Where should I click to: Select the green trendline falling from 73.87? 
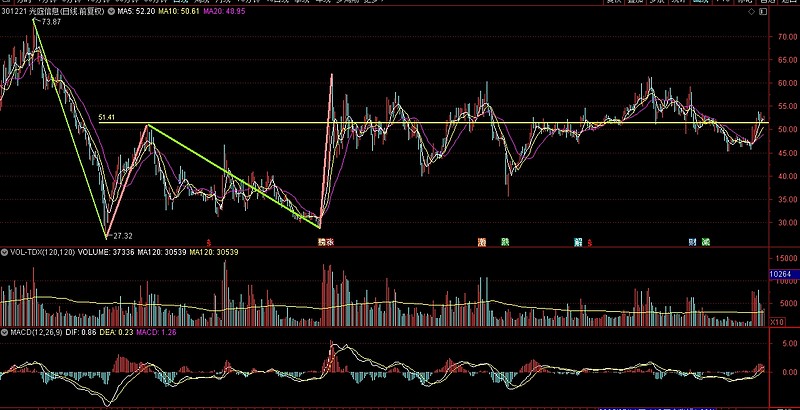pyautogui.click(x=69, y=128)
